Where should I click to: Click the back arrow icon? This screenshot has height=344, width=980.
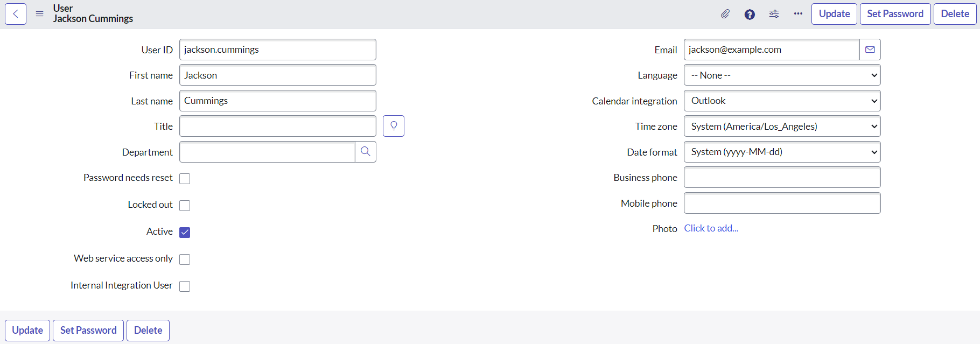click(x=16, y=14)
